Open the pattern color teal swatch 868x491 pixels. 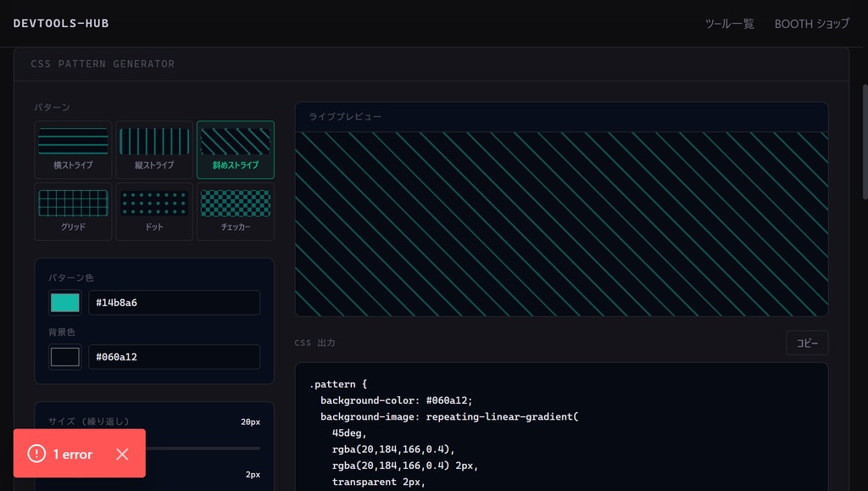(64, 303)
